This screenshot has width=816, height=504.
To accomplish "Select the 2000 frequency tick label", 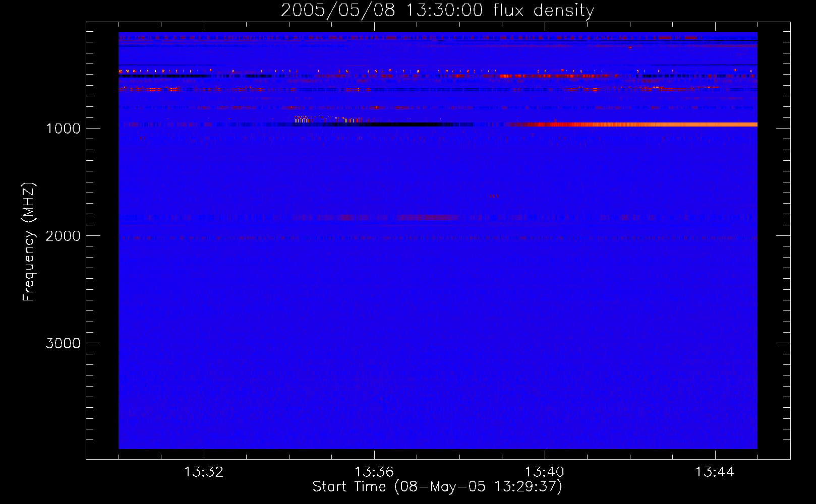I will pyautogui.click(x=63, y=236).
